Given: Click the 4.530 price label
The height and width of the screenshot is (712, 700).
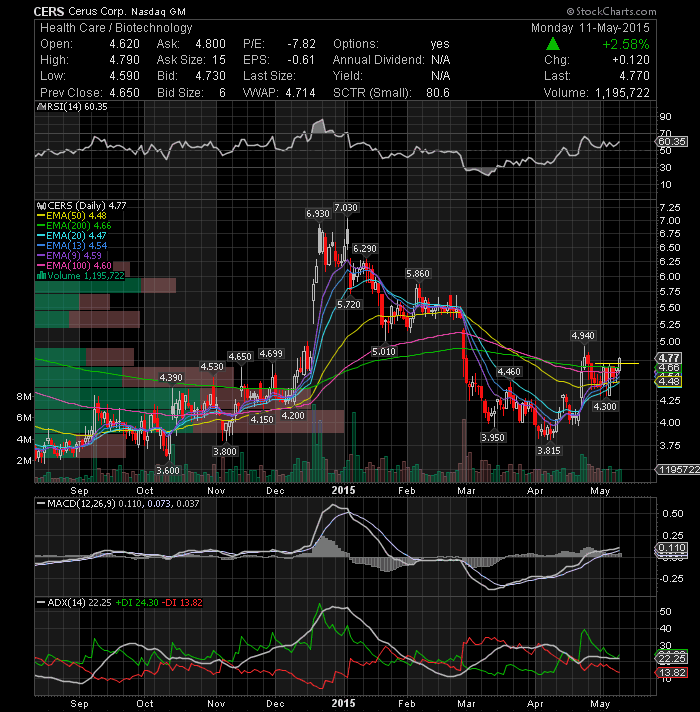Looking at the screenshot, I should click(212, 366).
